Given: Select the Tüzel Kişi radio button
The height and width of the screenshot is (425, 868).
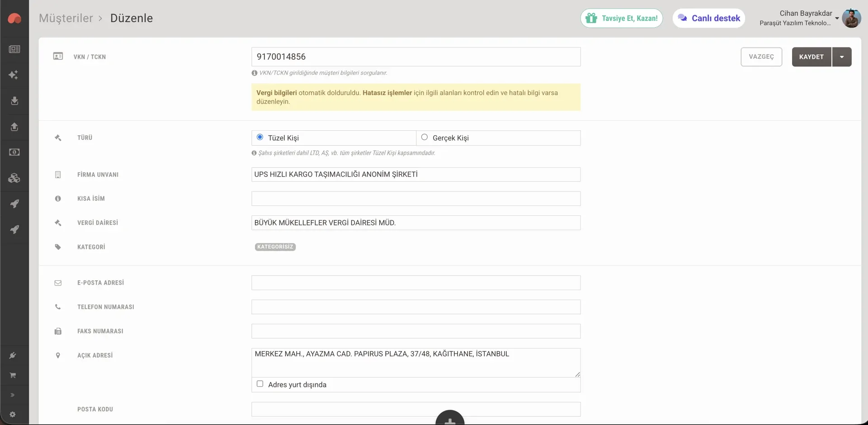Looking at the screenshot, I should 260,137.
